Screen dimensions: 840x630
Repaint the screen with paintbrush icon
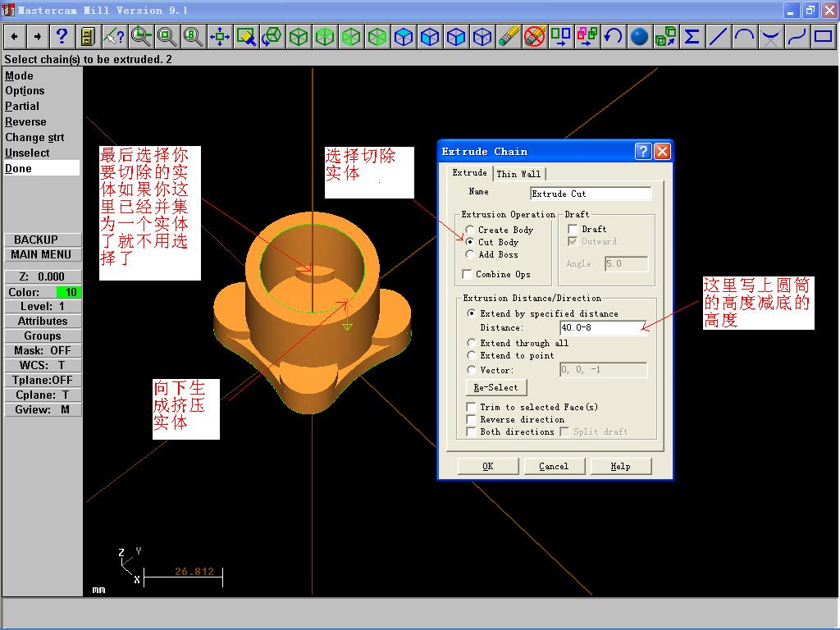(246, 37)
